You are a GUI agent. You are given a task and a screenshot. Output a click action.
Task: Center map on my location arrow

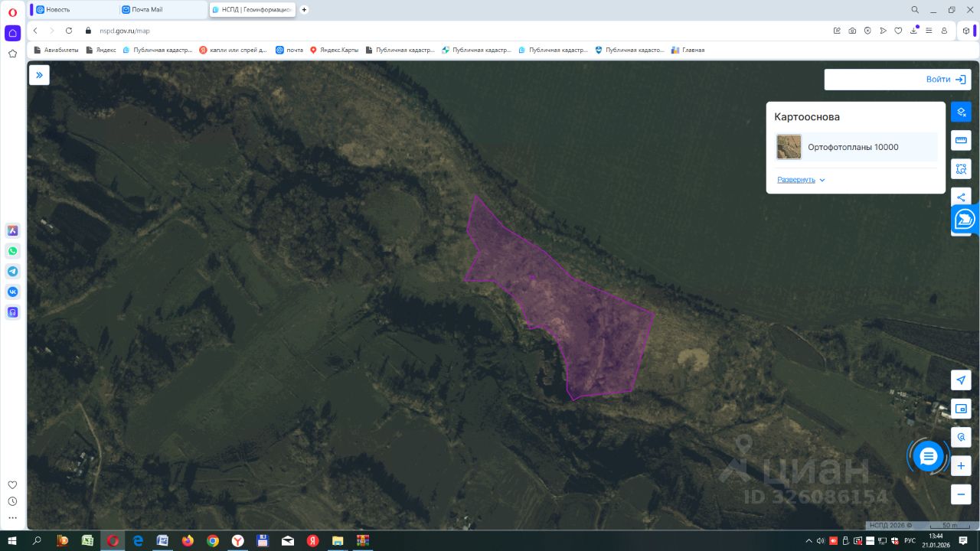coord(961,380)
